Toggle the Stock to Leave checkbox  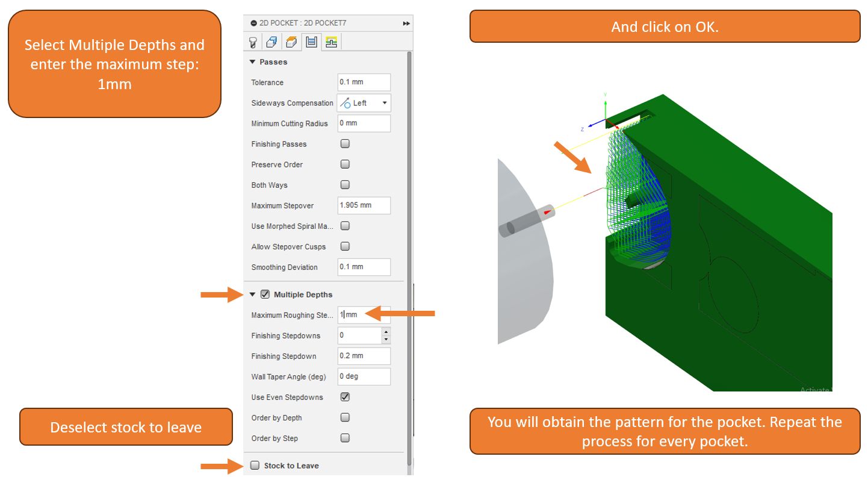coord(255,466)
